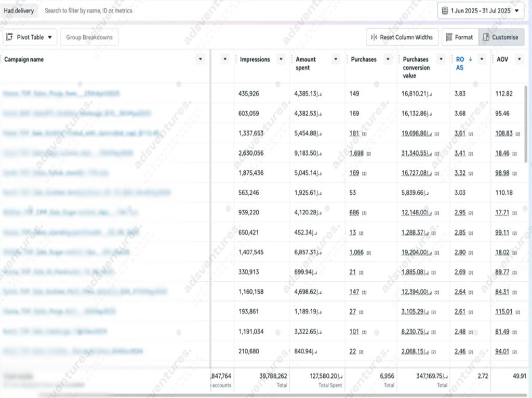The image size is (532, 398).
Task: Click the Reset Column Widths button
Action: pos(402,37)
